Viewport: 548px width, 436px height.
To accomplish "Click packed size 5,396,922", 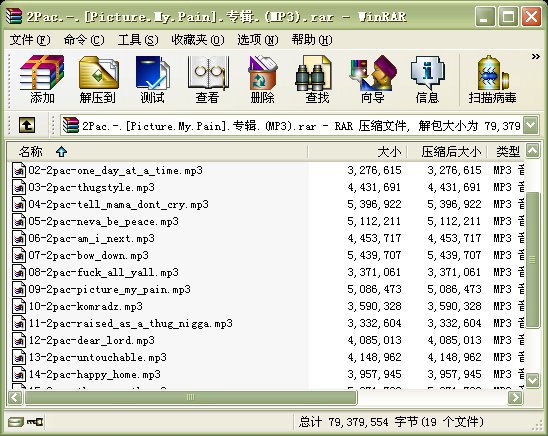I will [x=454, y=204].
